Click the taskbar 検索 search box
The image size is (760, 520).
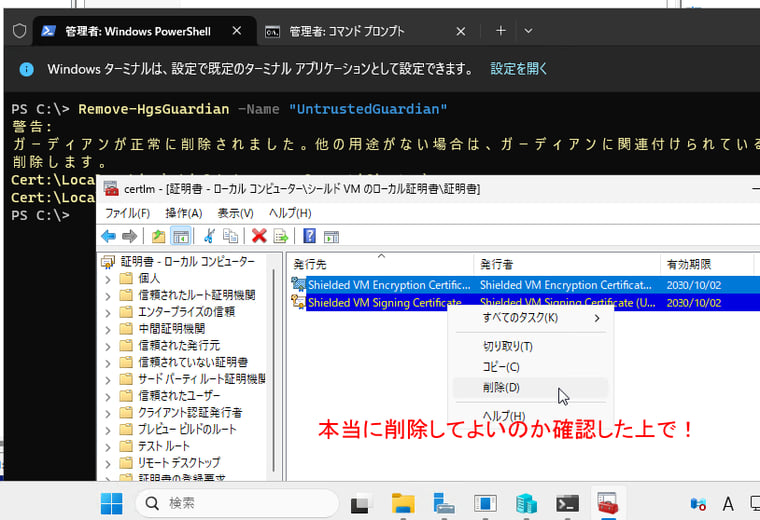tap(238, 504)
